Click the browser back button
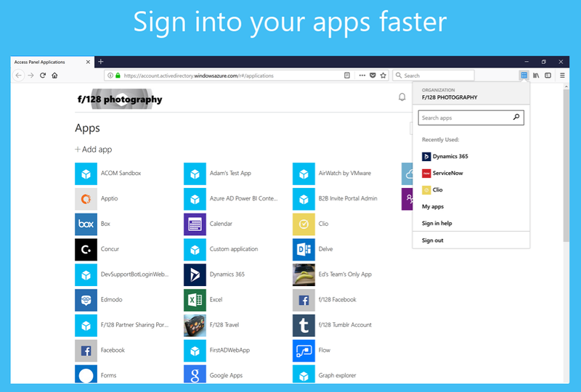Screen dimensions: 581x392 (19, 75)
